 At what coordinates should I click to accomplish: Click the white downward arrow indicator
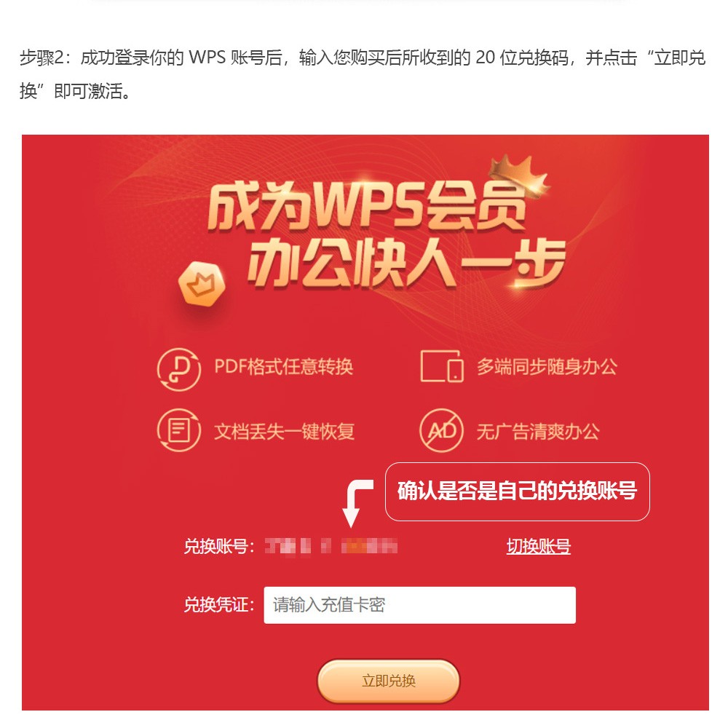tap(357, 503)
